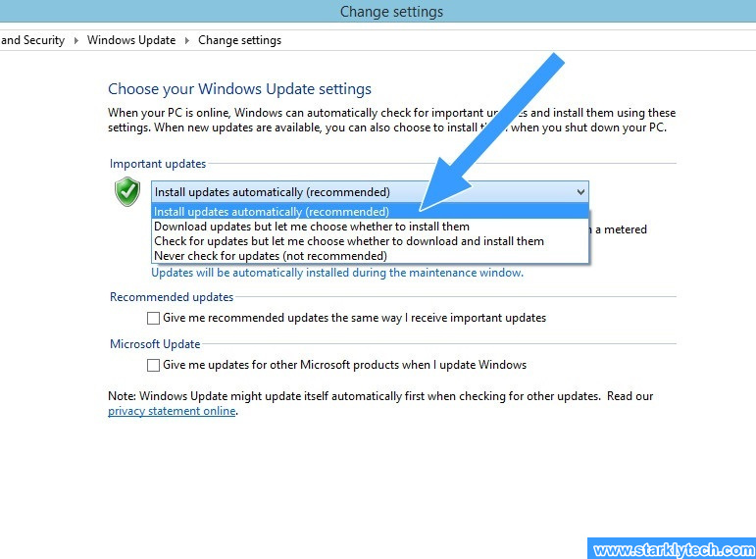Go to Windows Update in breadcrumb

click(131, 40)
